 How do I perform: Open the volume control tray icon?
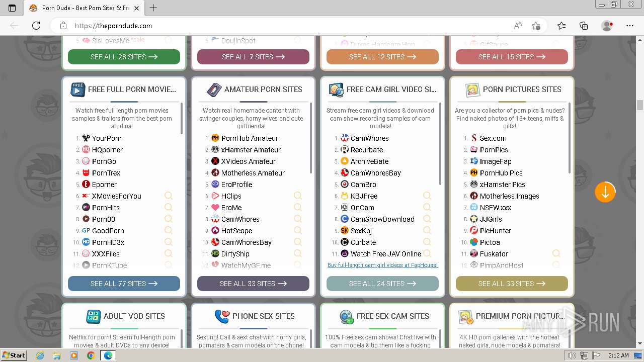point(571,355)
